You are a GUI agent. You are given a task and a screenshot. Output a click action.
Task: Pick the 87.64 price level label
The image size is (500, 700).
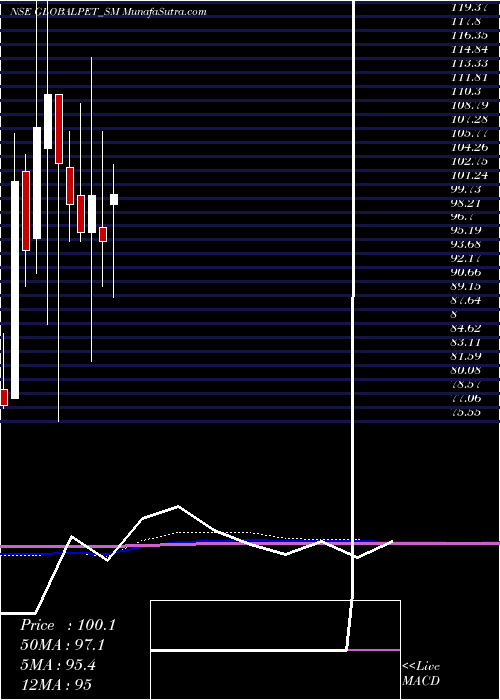point(467,300)
